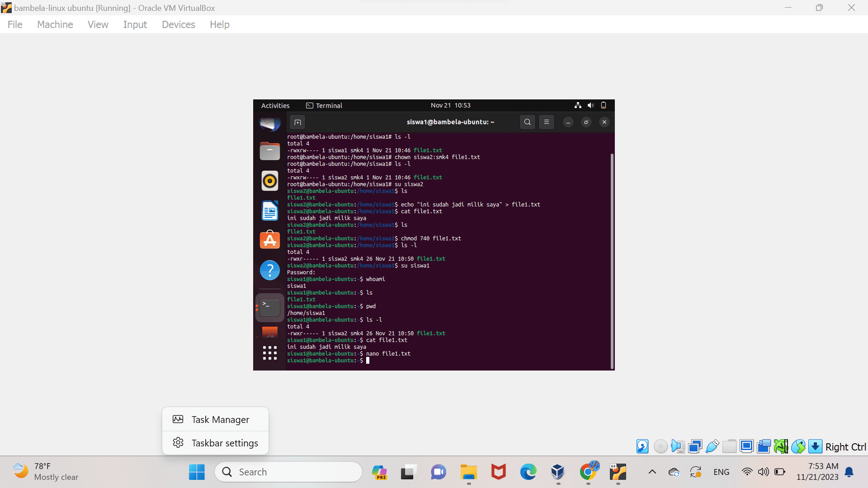The width and height of the screenshot is (868, 488).
Task: Click Activities in the Ubuntu top bar
Action: 275,105
